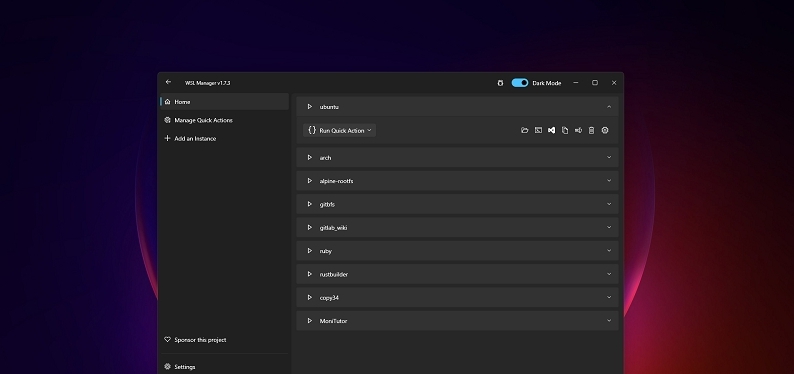
Task: Click the WSL Manager v1.7.3 title
Action: click(x=208, y=83)
